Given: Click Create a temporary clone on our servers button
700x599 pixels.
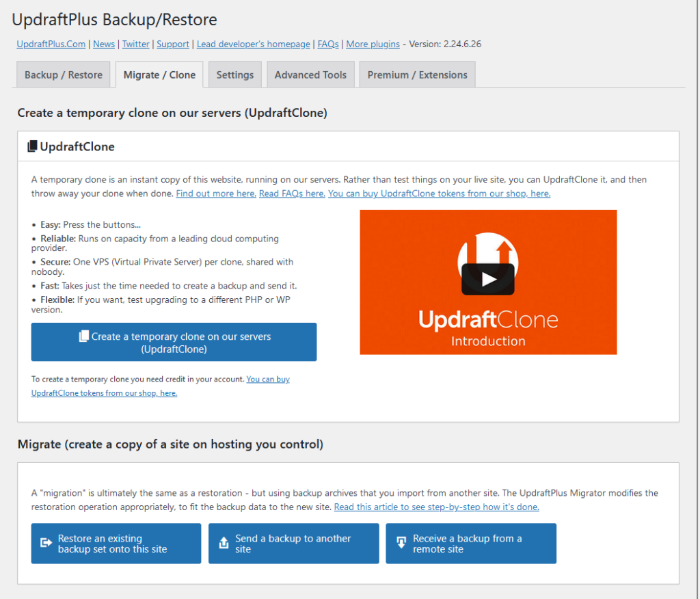Looking at the screenshot, I should point(174,342).
